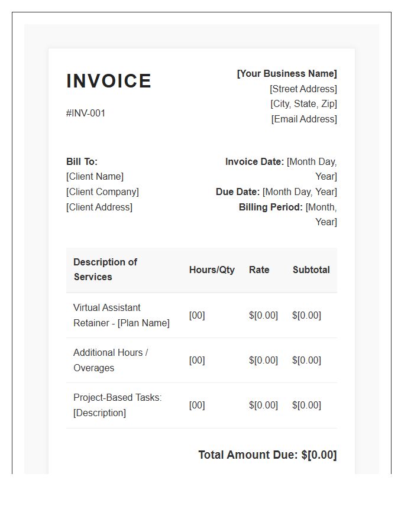Click the [Your Business Name] placeholder
This screenshot has height=532, width=414.
[x=287, y=74]
